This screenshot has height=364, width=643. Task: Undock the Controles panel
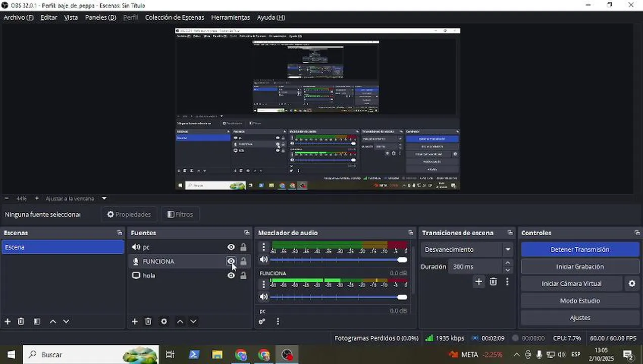[x=637, y=233]
